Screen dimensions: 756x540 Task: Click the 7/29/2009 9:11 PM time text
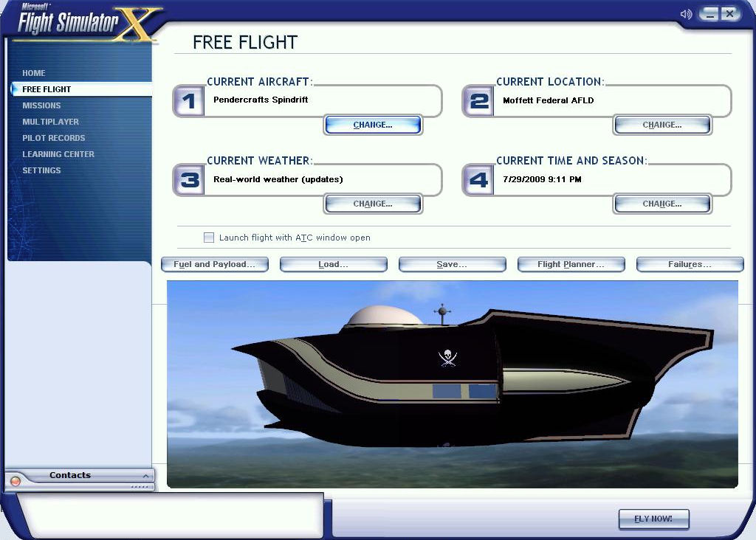click(542, 179)
